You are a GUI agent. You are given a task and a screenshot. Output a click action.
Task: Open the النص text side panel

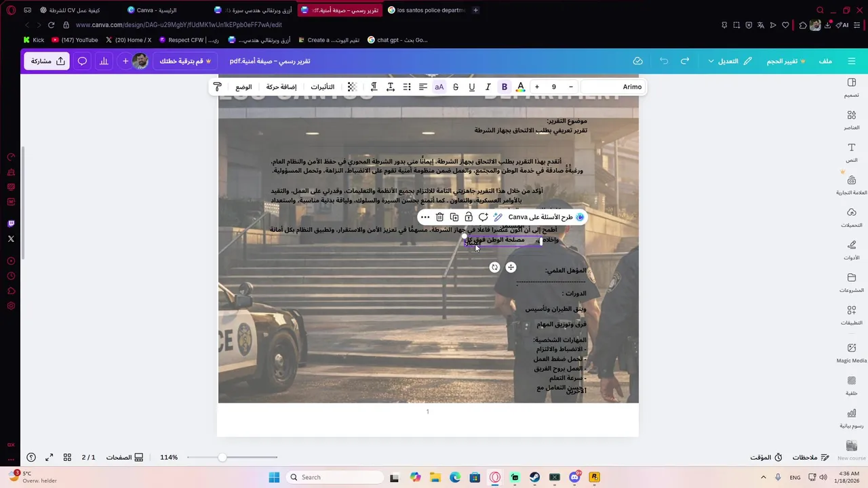tap(851, 152)
